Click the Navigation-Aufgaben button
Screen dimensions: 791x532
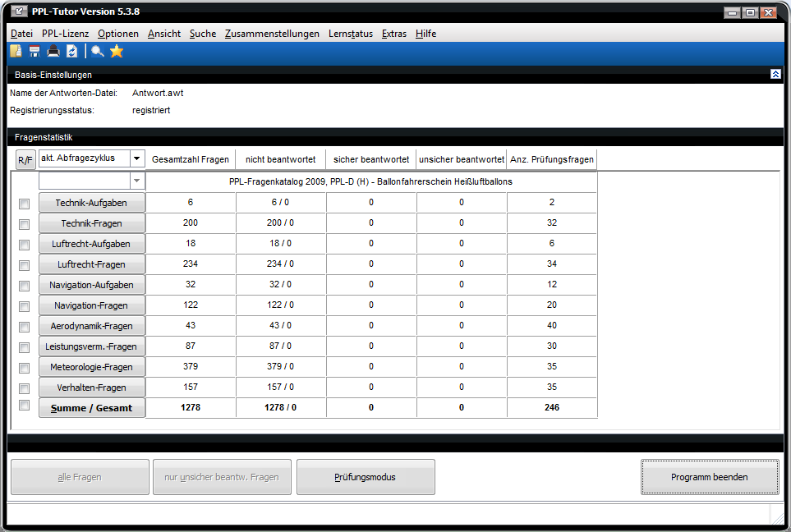[x=91, y=285]
